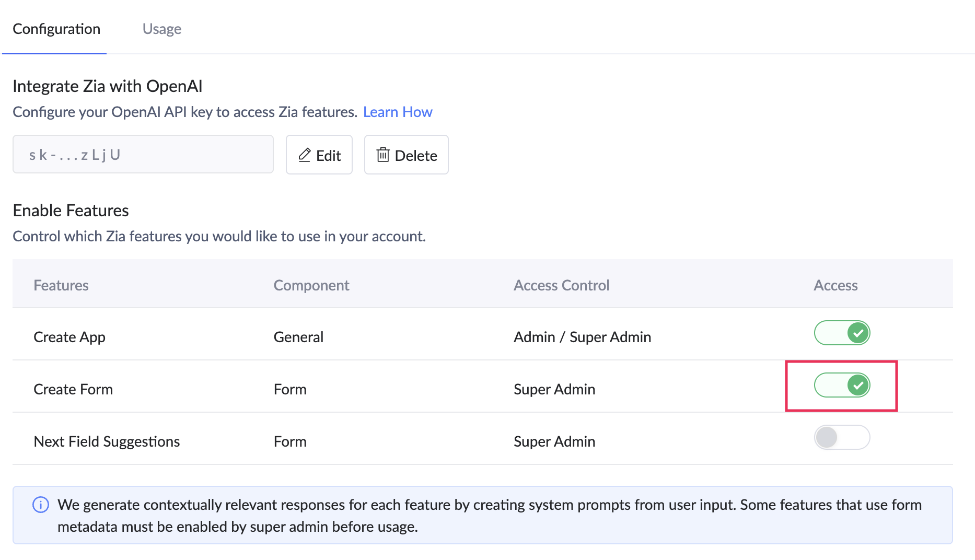The image size is (975, 560).
Task: Click the pencil Edit button
Action: pos(319,155)
